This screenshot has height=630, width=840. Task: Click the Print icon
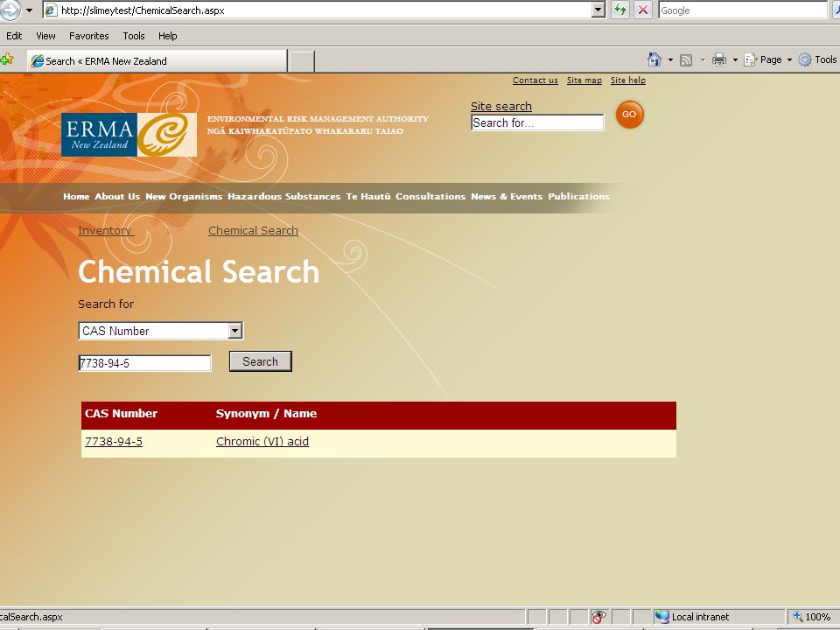click(x=719, y=59)
